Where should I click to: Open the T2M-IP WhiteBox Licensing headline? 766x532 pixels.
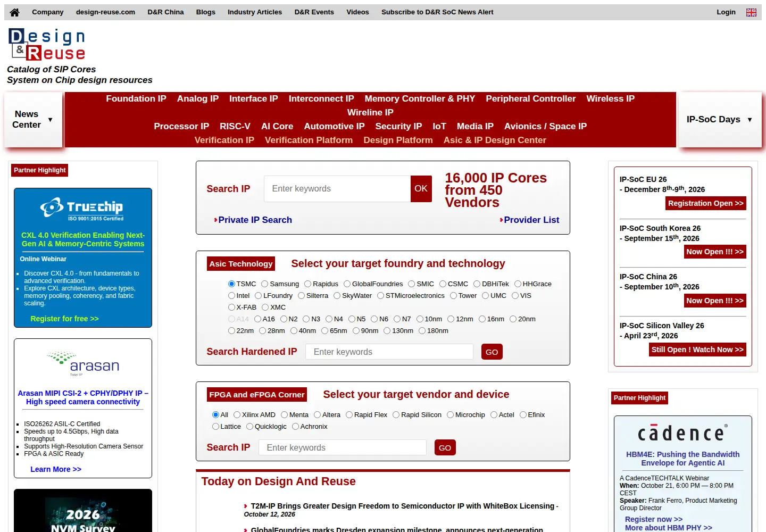tap(403, 506)
